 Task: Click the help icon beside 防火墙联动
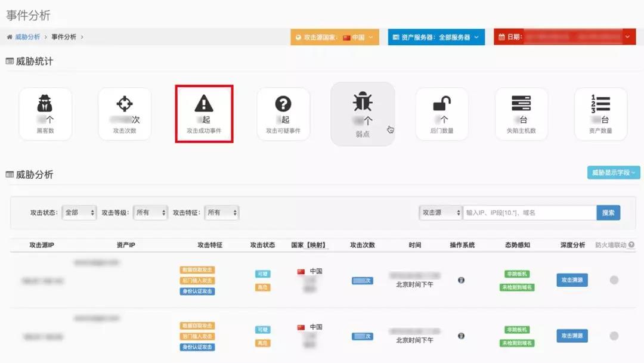click(631, 245)
